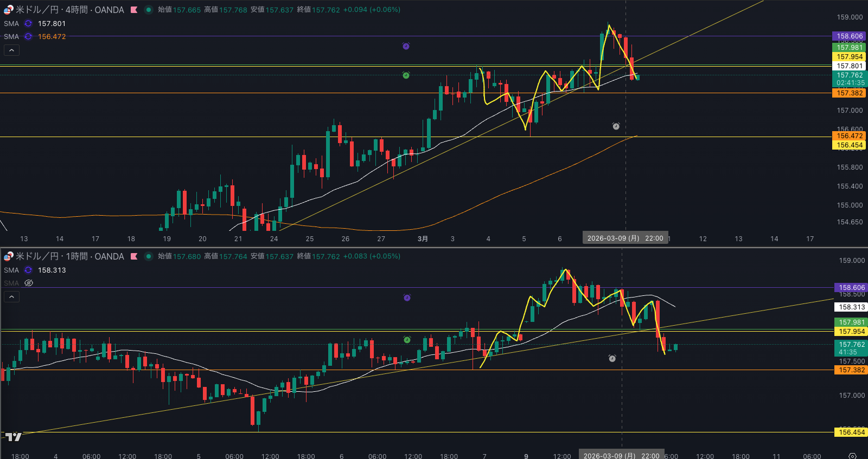
Task: Toggle the 157.801 SMA indicator on 4-hour chart
Action: tap(28, 24)
